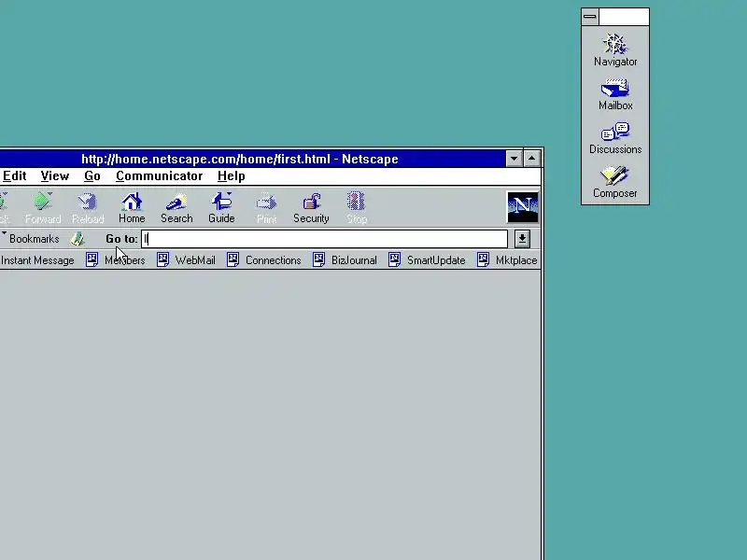This screenshot has height=560, width=747.
Task: Open the View menu
Action: click(x=55, y=176)
